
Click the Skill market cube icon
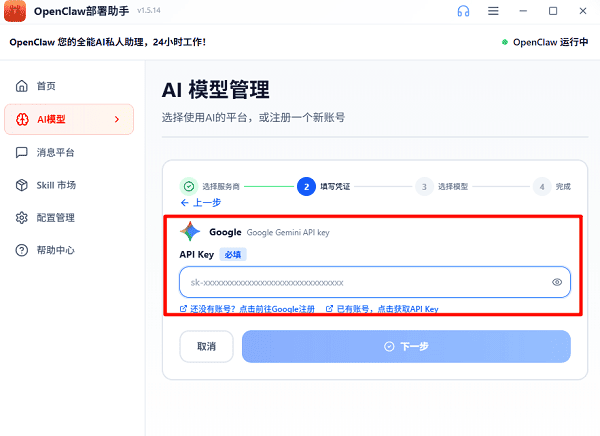click(x=22, y=185)
